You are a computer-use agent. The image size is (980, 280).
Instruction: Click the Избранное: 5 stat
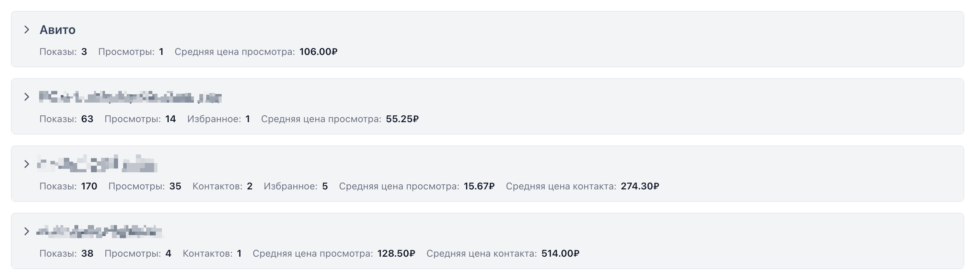point(295,186)
